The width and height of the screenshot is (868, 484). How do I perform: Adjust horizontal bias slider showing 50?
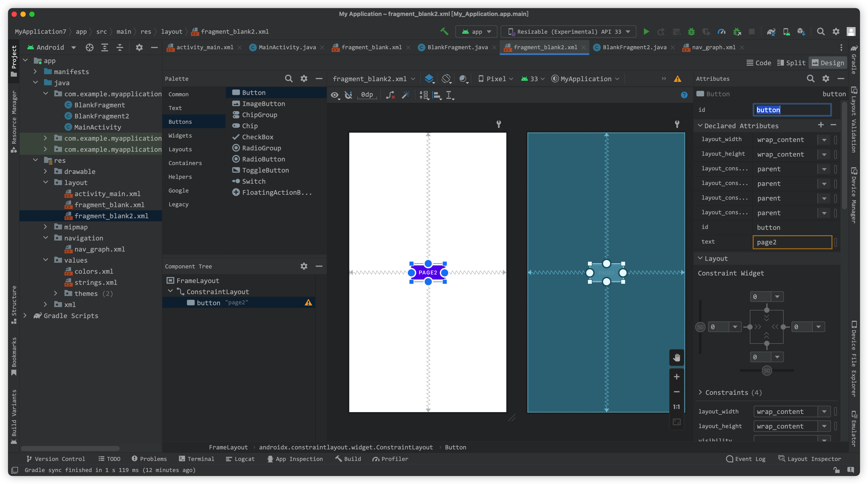(x=767, y=371)
